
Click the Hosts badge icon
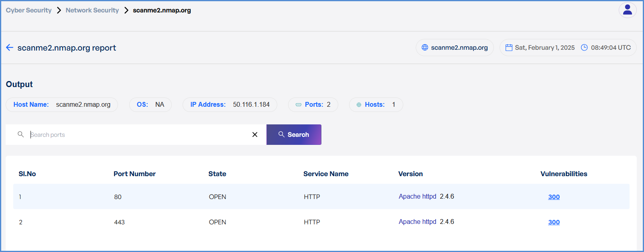(359, 105)
